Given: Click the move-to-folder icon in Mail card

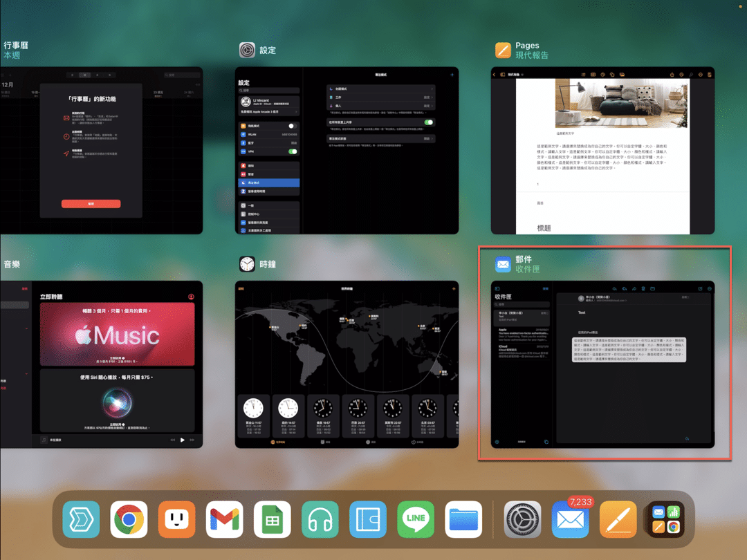Looking at the screenshot, I should point(653,288).
